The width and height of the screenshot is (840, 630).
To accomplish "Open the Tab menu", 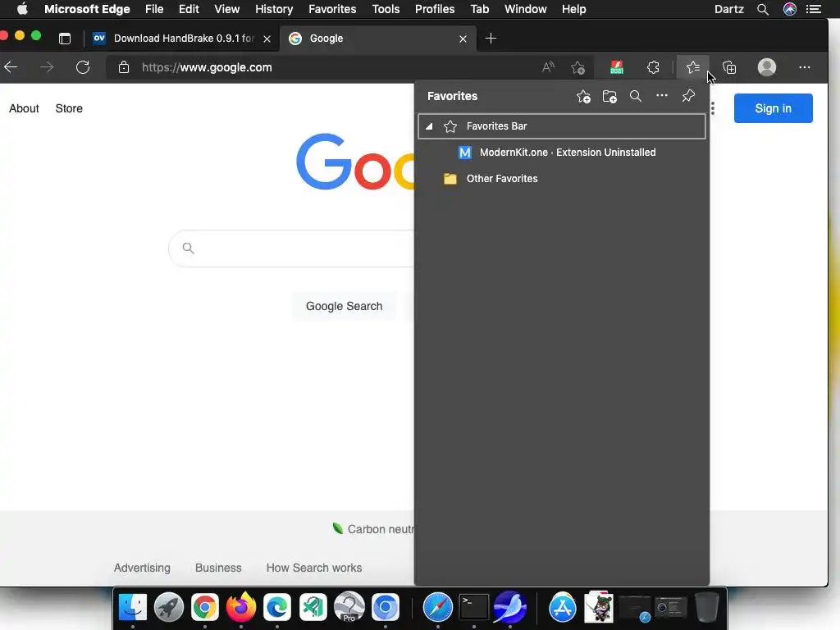I will click(479, 9).
